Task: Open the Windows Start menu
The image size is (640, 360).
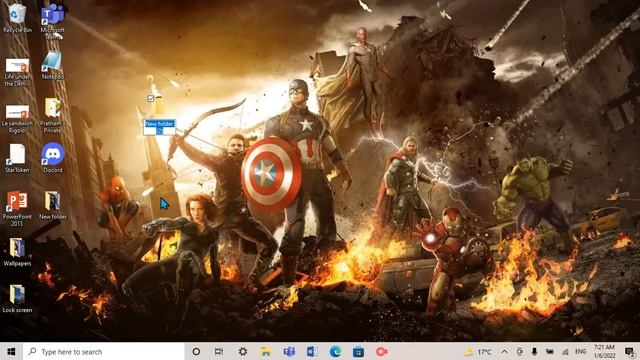Action: (x=11, y=351)
